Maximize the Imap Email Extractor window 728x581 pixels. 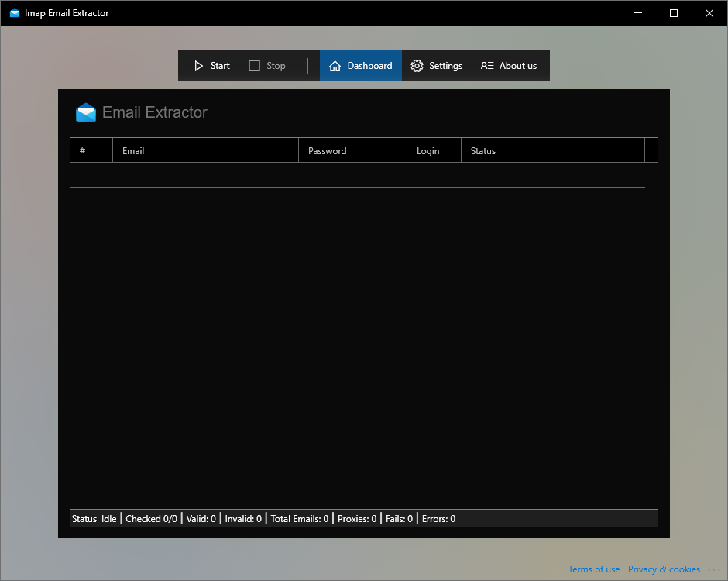click(674, 13)
